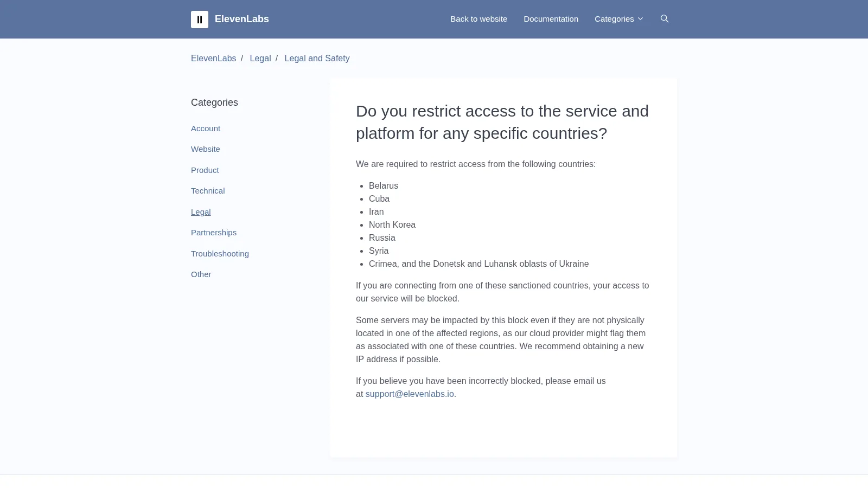Screen dimensions: 868x488
Task: Click the Crimea, Donetsk and Luhansk item
Action: point(478,264)
